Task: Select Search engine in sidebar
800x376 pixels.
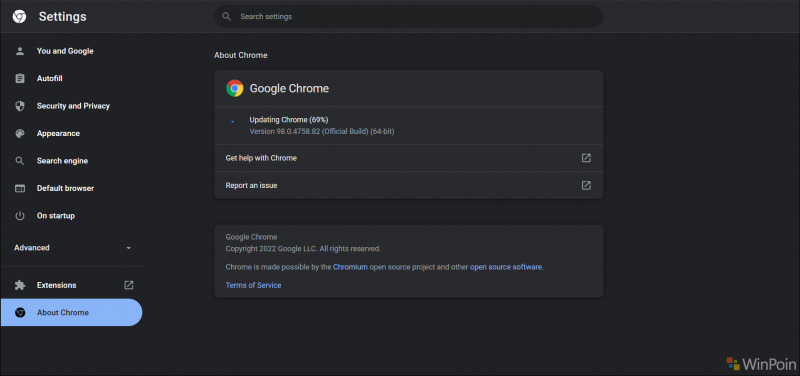Action: coord(62,161)
